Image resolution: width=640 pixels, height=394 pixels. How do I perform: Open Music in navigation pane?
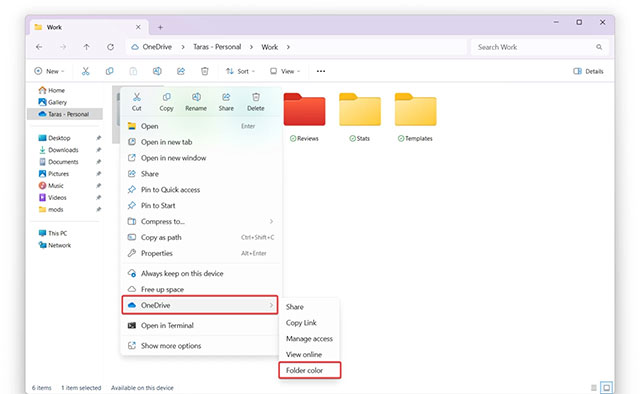tap(51, 185)
